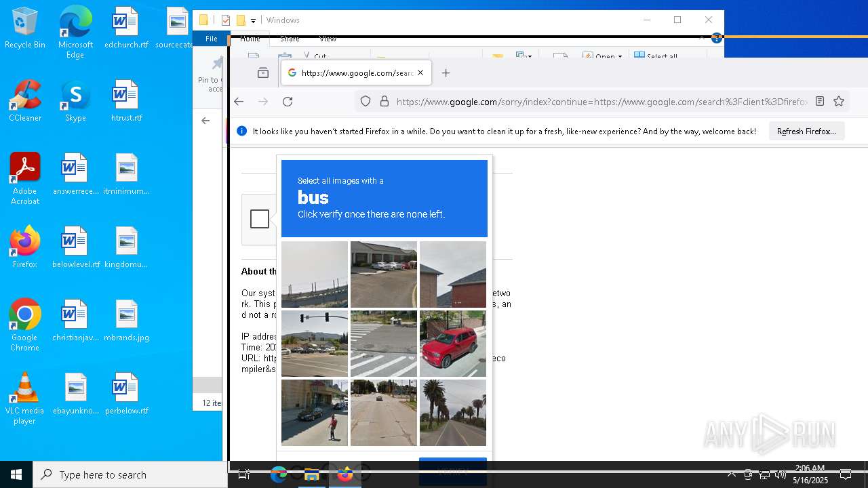Select belowlevel.rtf file on desktop

pyautogui.click(x=76, y=247)
